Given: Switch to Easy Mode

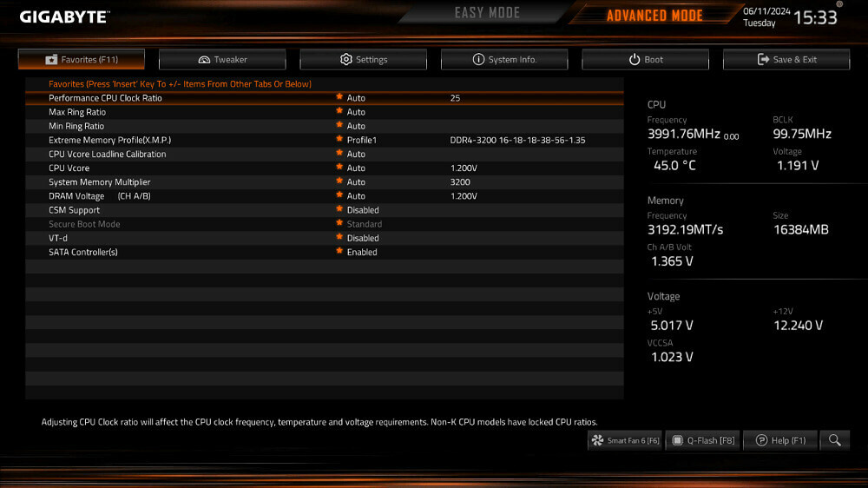Looking at the screenshot, I should tap(487, 13).
